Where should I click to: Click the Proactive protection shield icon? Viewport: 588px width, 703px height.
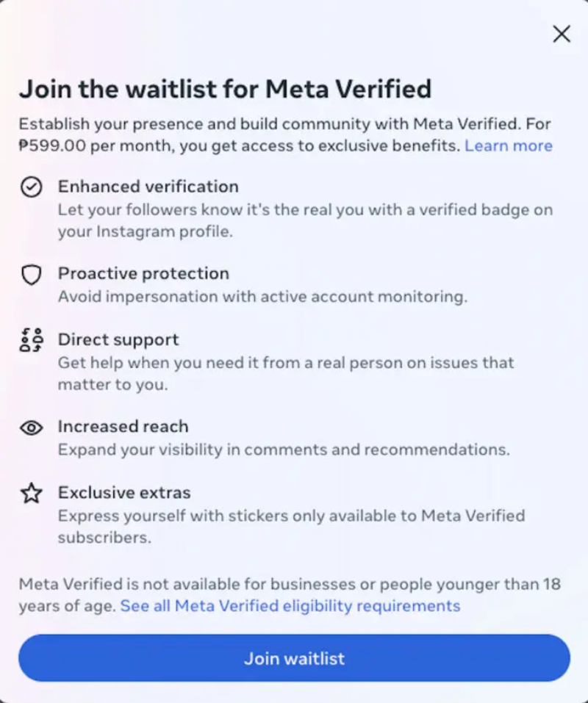[31, 275]
